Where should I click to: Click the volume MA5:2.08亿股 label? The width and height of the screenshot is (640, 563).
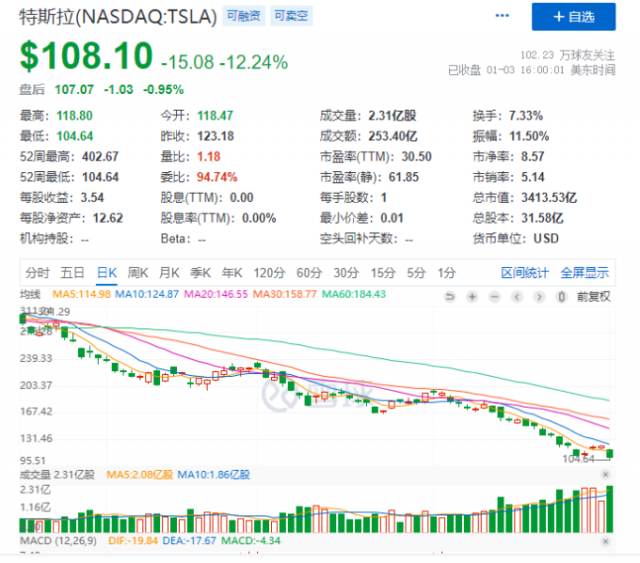click(x=140, y=474)
